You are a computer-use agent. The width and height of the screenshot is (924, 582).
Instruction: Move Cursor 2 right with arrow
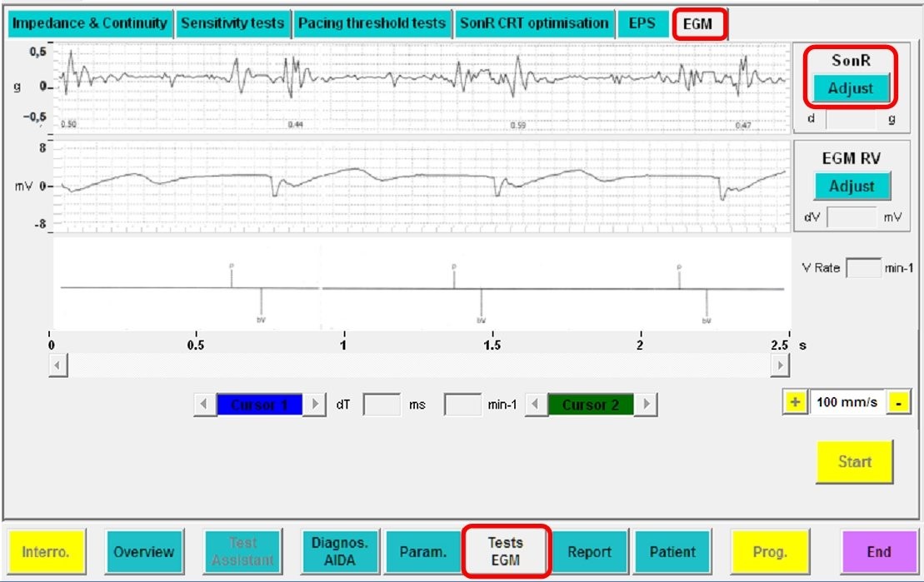coord(646,405)
